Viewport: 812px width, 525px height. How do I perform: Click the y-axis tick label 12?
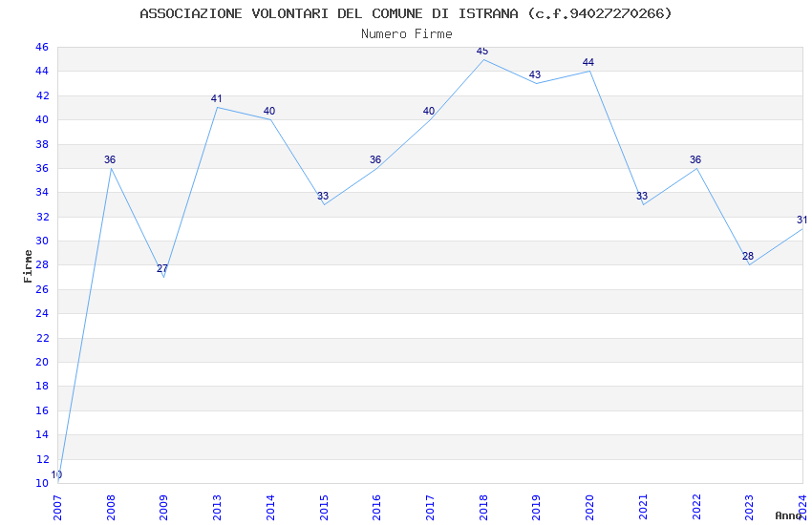[42, 459]
